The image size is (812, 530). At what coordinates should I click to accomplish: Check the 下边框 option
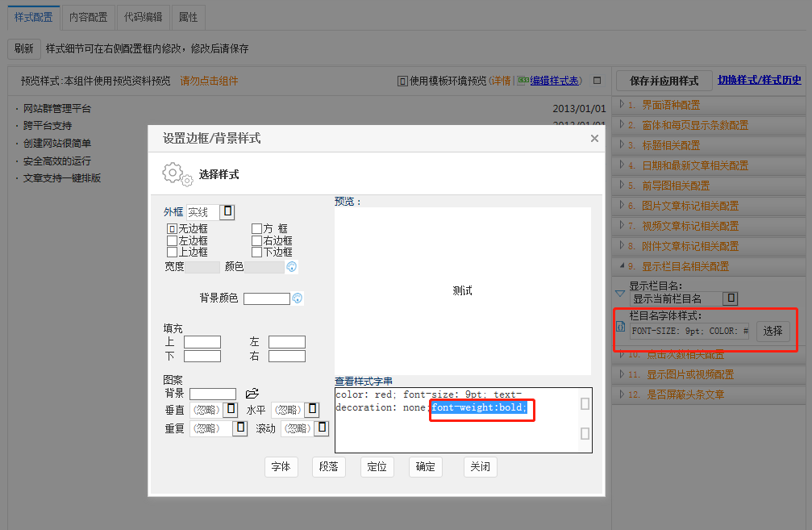tap(256, 252)
